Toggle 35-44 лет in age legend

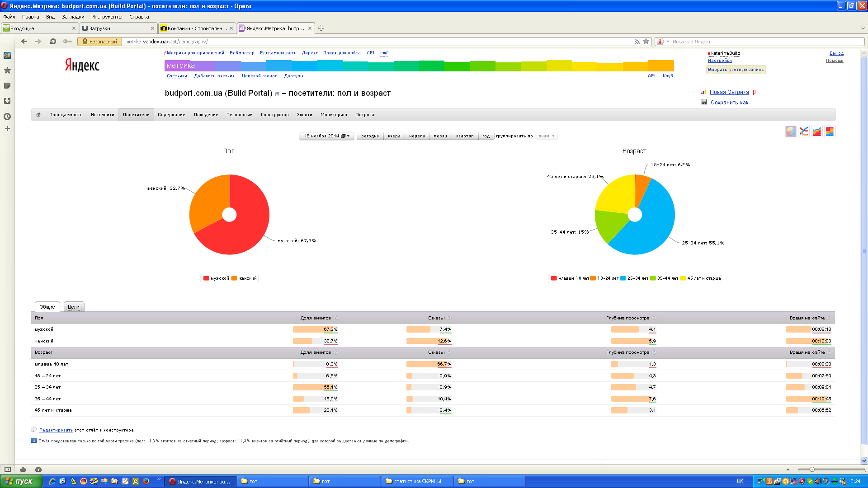pos(664,278)
